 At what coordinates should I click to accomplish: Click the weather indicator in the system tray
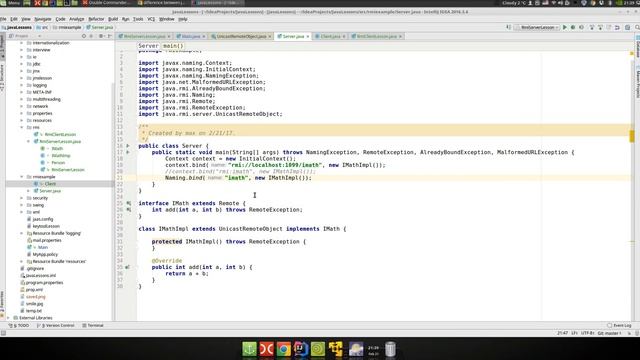click(513, 3)
